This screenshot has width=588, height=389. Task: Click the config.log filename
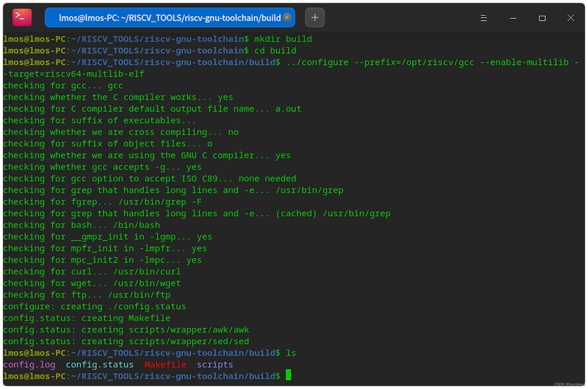coord(29,364)
